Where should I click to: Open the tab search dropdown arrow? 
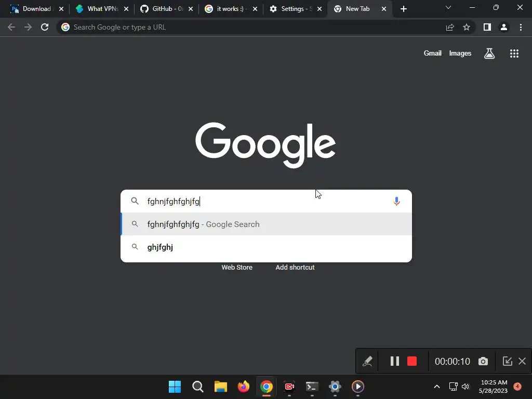pyautogui.click(x=448, y=7)
